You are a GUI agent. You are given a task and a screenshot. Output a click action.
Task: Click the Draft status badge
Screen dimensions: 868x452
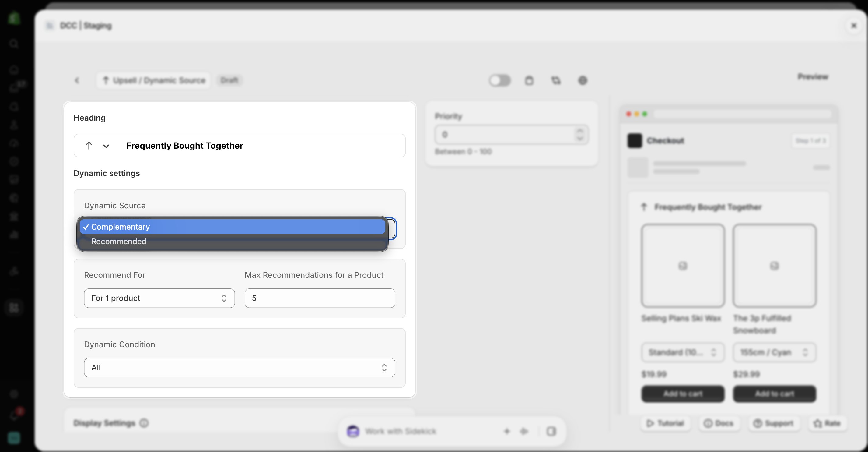point(229,80)
